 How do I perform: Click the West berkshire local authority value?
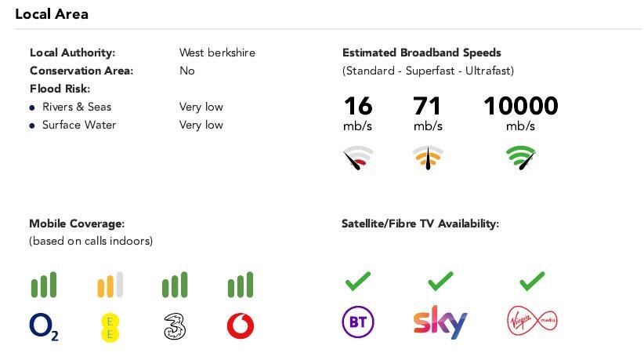(217, 53)
